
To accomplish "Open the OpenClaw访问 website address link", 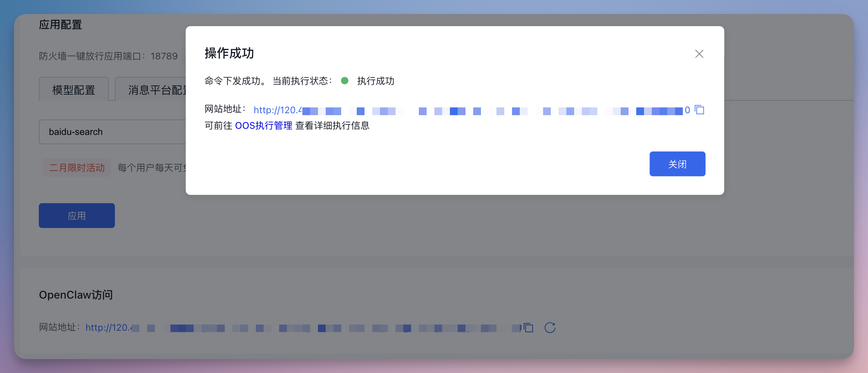I will coord(109,328).
